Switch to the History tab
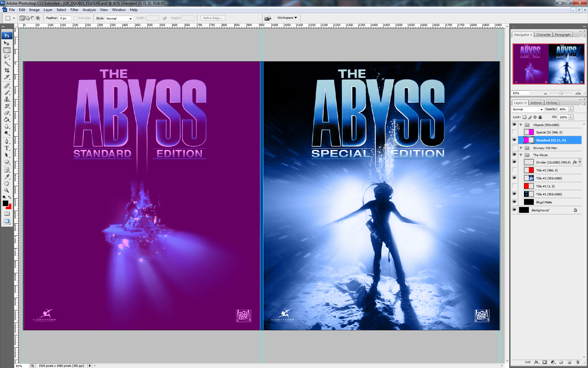588x368 pixels. click(552, 103)
